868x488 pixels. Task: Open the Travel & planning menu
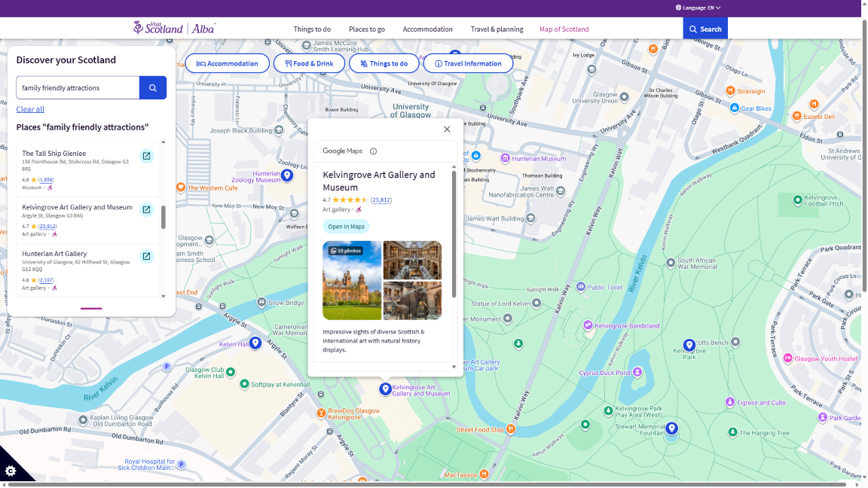click(x=497, y=29)
